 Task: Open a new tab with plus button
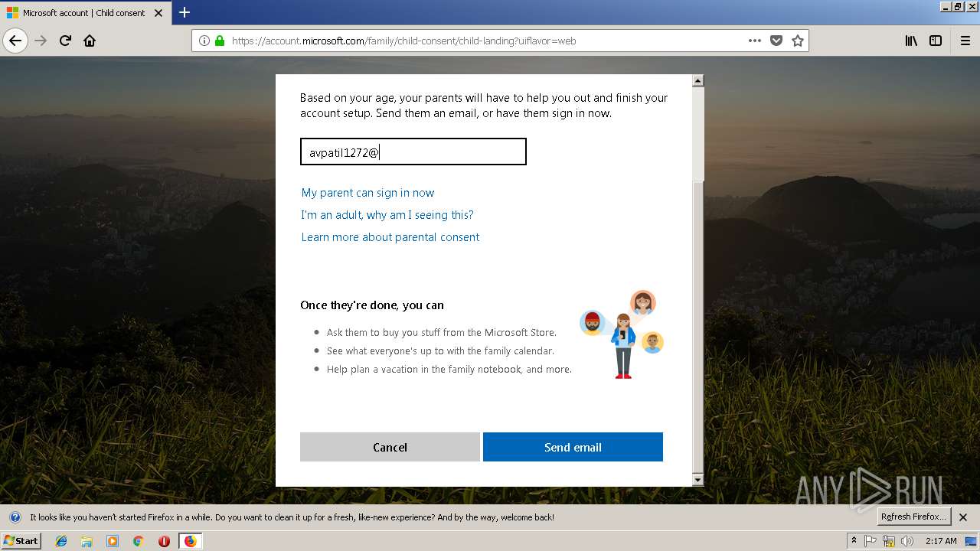(x=185, y=12)
